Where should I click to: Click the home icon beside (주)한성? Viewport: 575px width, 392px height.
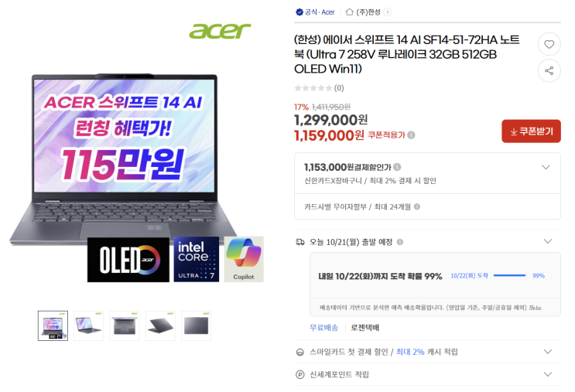pos(350,12)
